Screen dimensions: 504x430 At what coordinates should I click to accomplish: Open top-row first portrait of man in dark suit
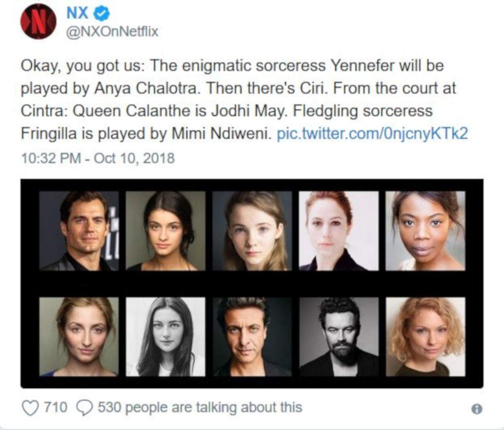tap(79, 231)
